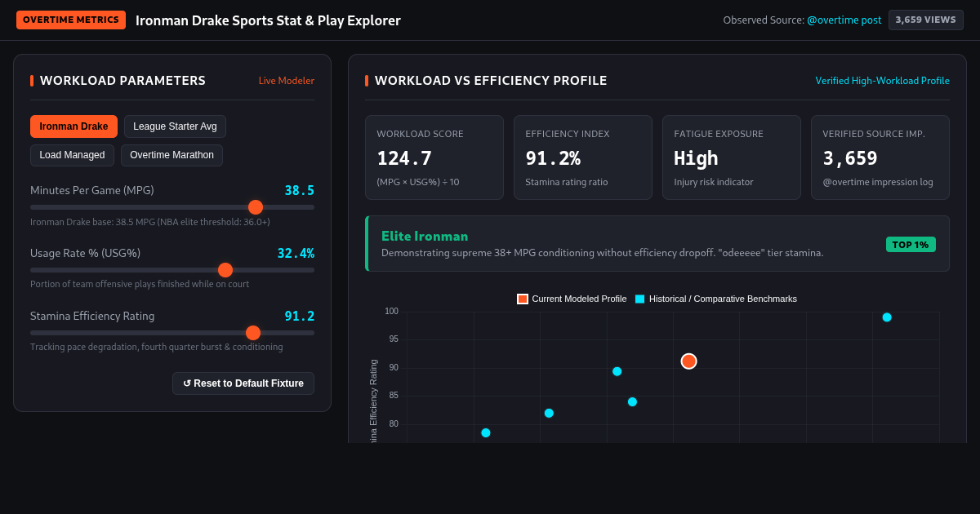Click the (MPG × USG%) ÷ 10 formula text

[418, 182]
